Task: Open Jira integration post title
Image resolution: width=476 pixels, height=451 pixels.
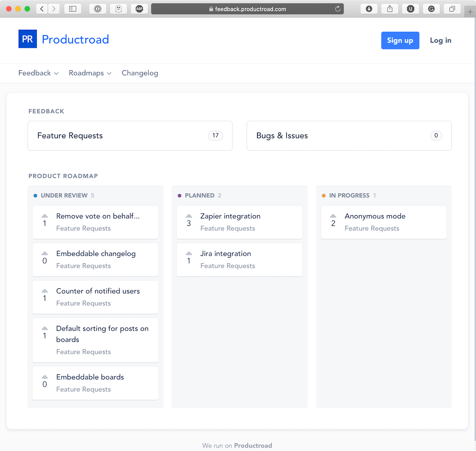Action: click(226, 254)
